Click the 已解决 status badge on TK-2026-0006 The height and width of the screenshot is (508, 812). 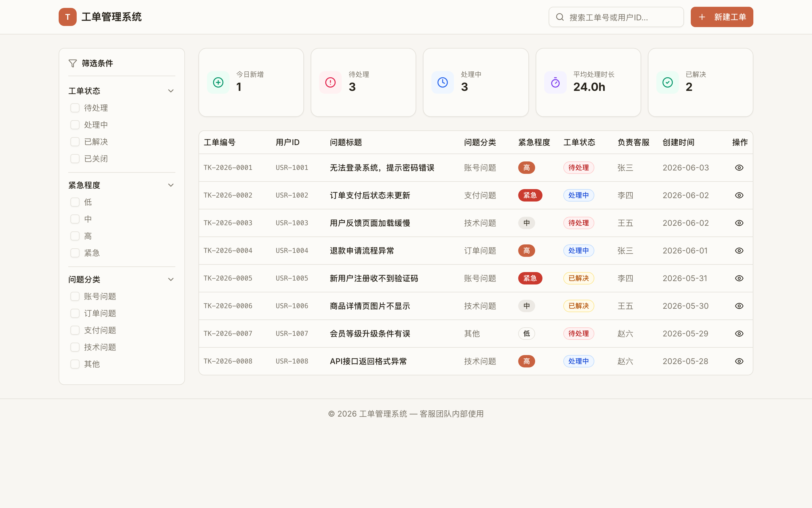(x=579, y=306)
